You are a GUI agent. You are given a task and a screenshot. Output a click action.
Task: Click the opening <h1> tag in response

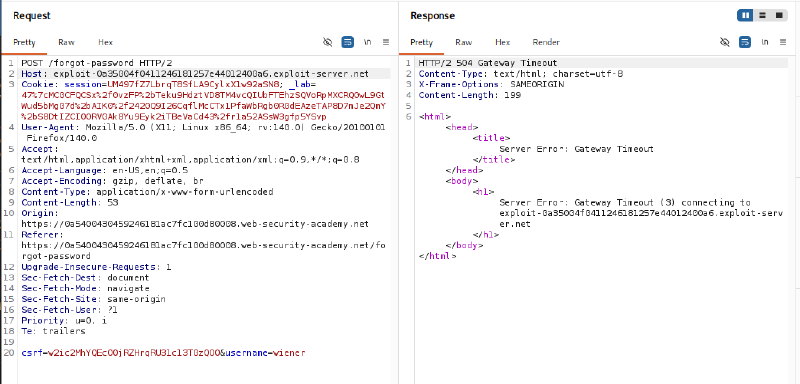coord(484,192)
